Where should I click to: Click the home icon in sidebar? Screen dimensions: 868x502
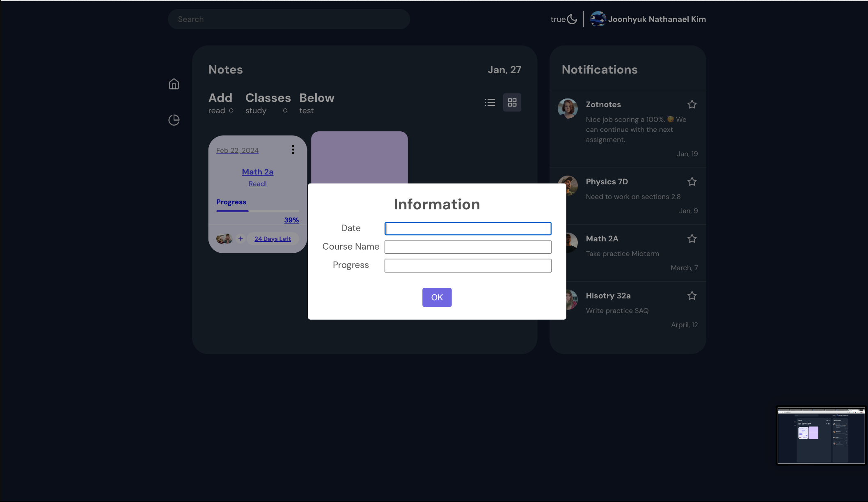point(174,84)
